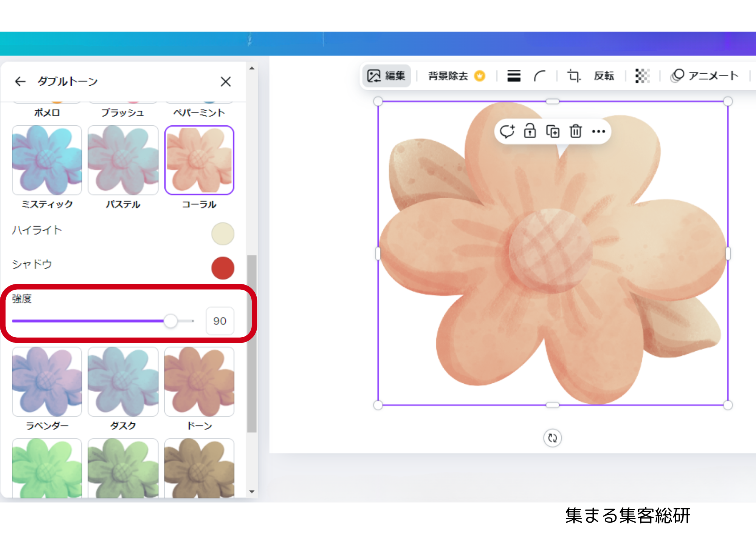Lock the selected flower image

[530, 131]
